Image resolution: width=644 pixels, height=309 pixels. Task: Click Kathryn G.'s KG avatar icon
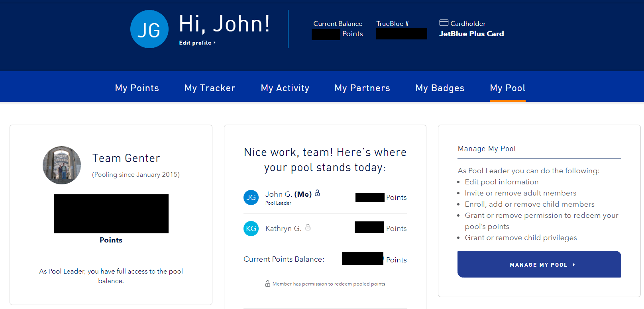tap(251, 229)
